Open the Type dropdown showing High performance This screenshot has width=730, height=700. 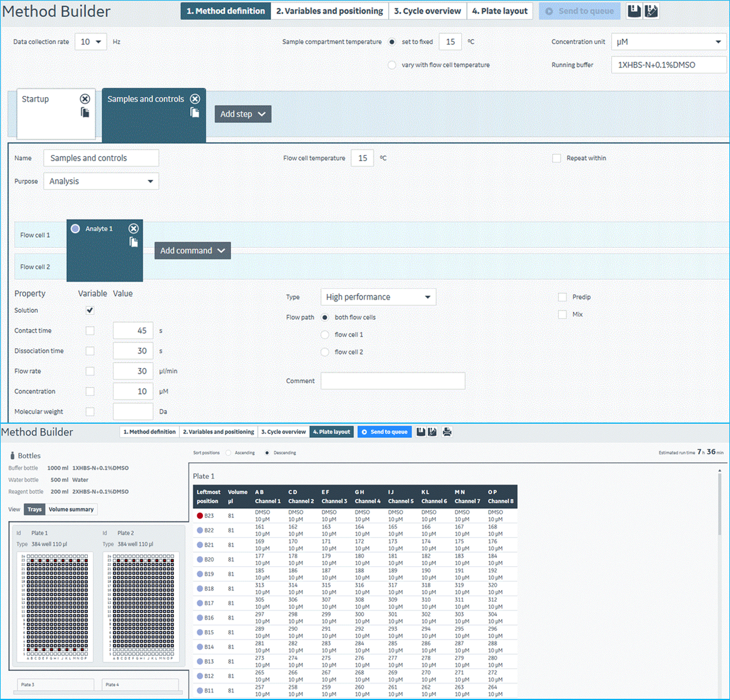pyautogui.click(x=378, y=297)
